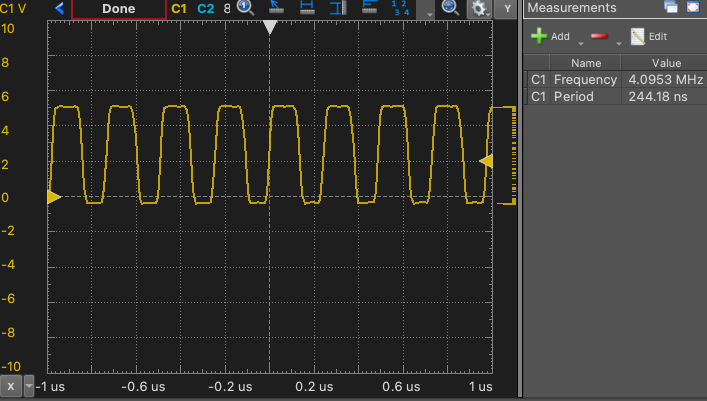707x401 pixels.
Task: Click the Edit measurements notepad icon
Action: pyautogui.click(x=637, y=36)
